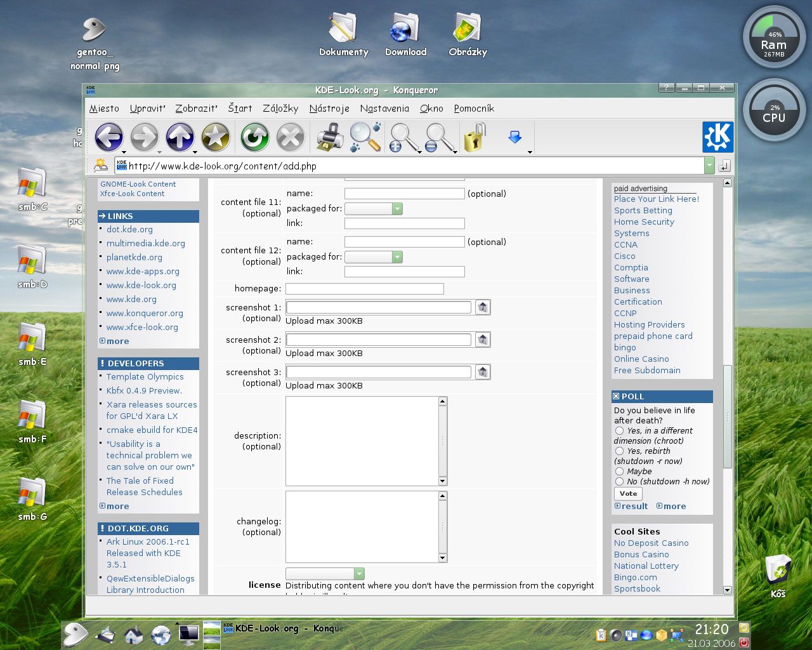Click 'Kbfx 0.4.9 Preview.' link
The image size is (812, 650).
click(144, 391)
